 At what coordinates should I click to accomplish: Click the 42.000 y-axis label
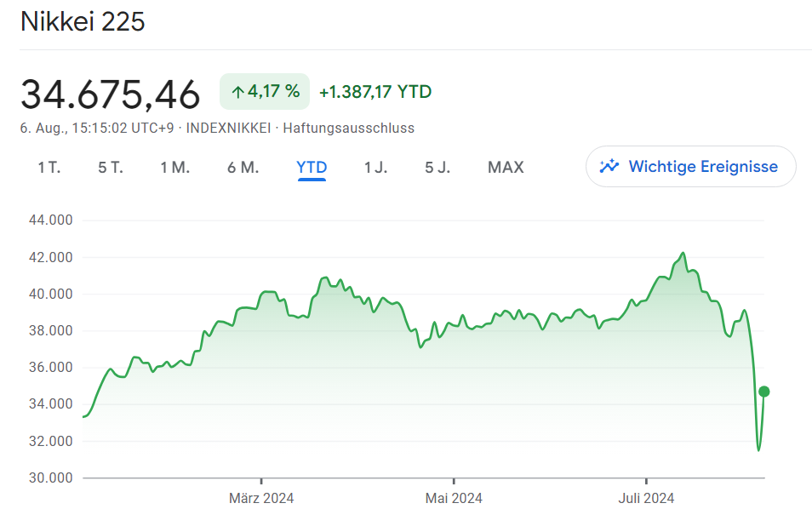coord(51,257)
